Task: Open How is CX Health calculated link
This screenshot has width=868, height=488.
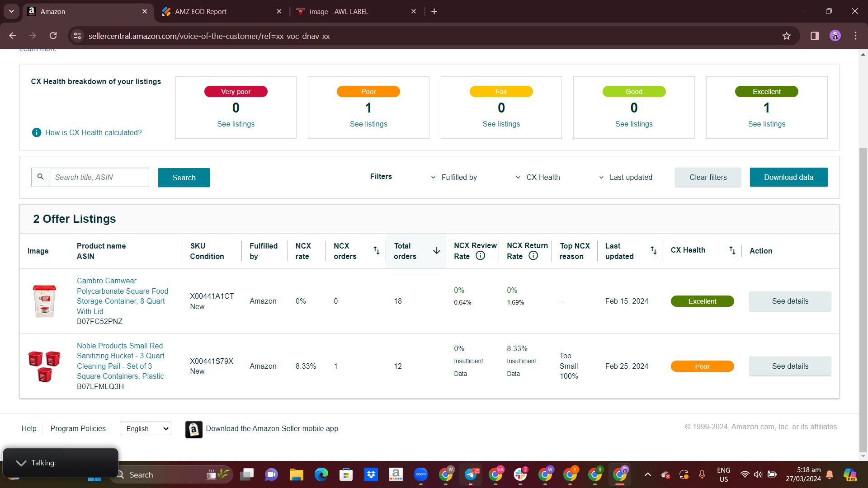Action: [94, 132]
